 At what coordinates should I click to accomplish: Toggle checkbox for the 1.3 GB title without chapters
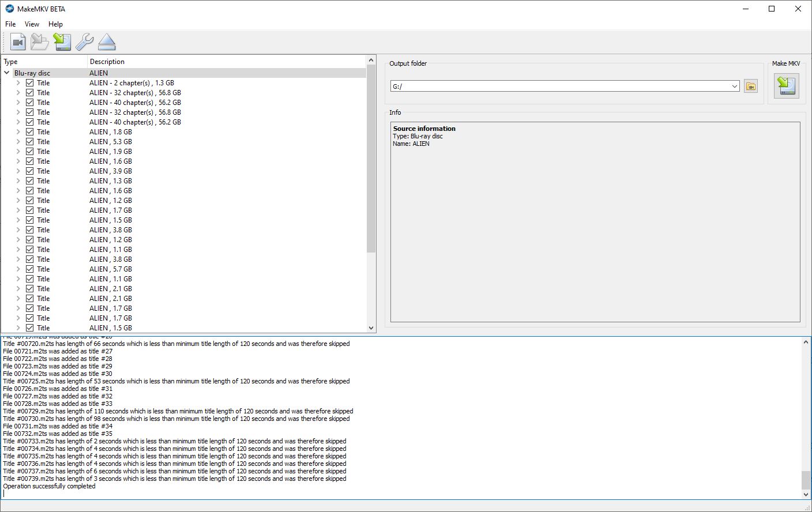[x=29, y=181]
